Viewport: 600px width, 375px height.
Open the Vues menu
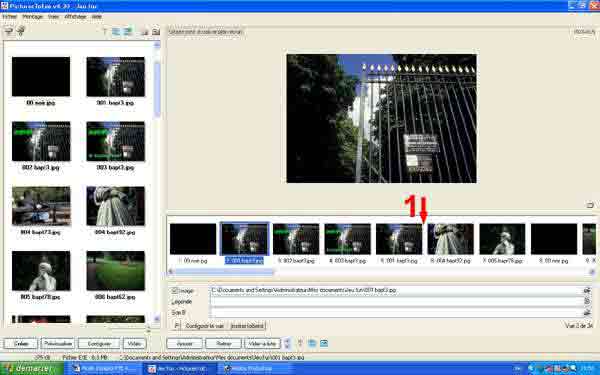[x=54, y=17]
